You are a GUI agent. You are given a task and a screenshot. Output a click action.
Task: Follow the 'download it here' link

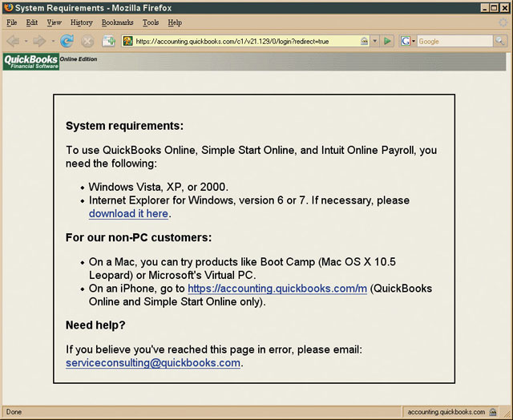click(128, 213)
